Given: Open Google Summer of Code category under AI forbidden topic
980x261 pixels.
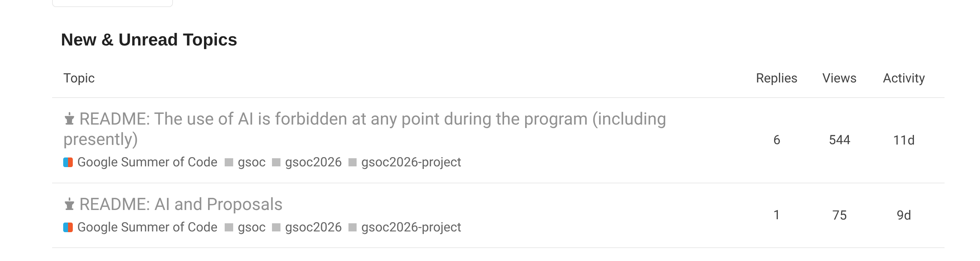Looking at the screenshot, I should pos(147,162).
